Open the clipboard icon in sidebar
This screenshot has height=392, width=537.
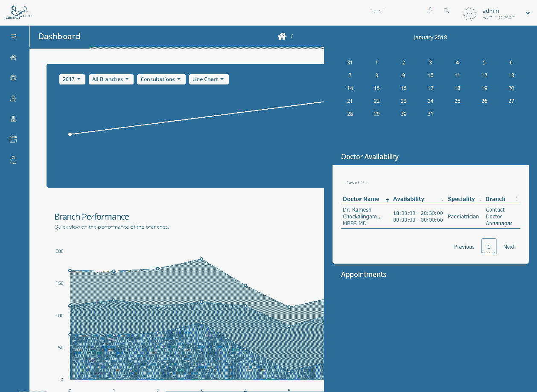(14, 160)
